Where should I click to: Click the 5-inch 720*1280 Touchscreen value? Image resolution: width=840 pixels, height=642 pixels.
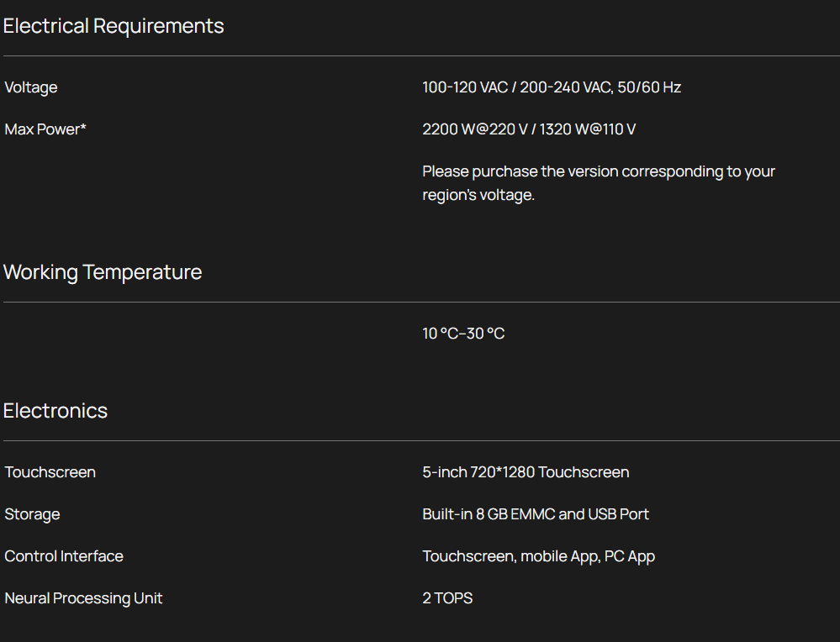pyautogui.click(x=526, y=472)
